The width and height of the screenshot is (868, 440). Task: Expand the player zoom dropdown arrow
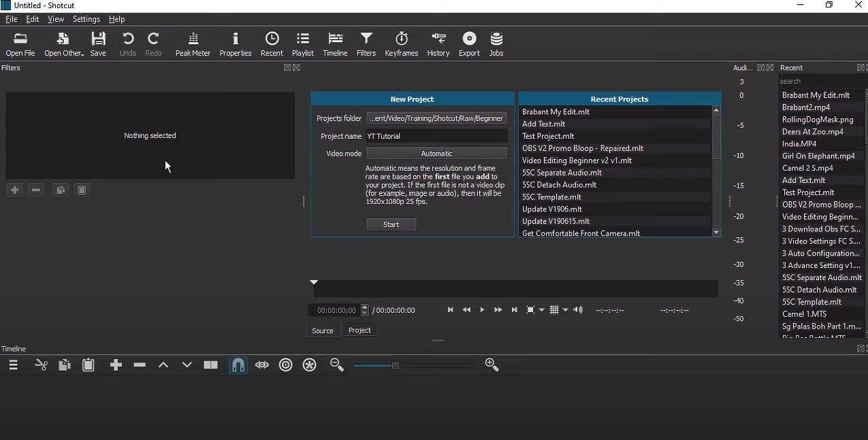[x=542, y=311]
